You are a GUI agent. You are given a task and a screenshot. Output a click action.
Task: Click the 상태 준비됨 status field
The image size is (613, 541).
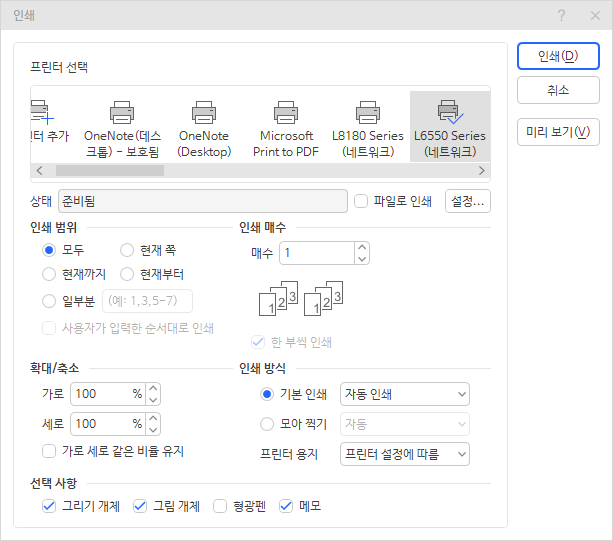203,201
